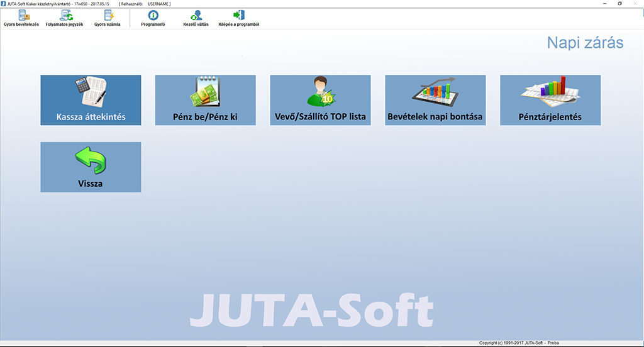The image size is (644, 347).
Task: Open the Pénz be/Pénz ki tile
Action: 206,100
